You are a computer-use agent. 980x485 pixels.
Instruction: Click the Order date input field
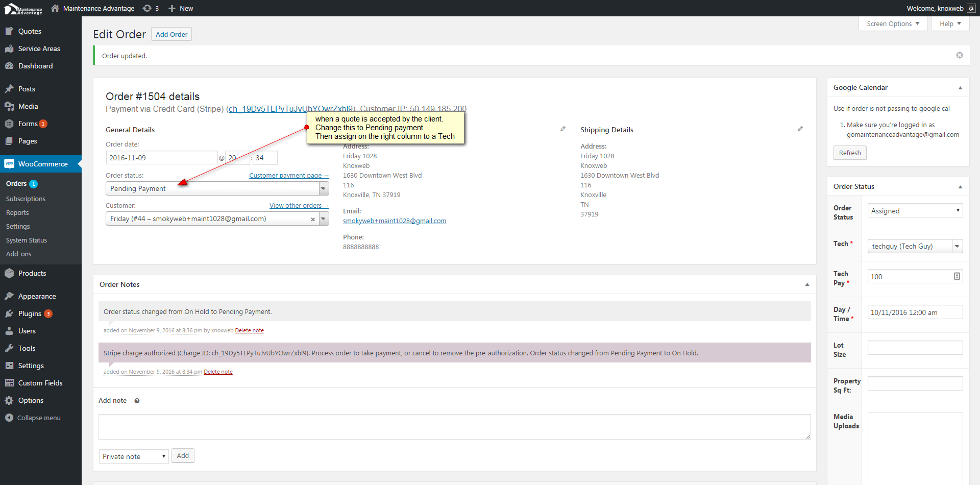pos(162,158)
